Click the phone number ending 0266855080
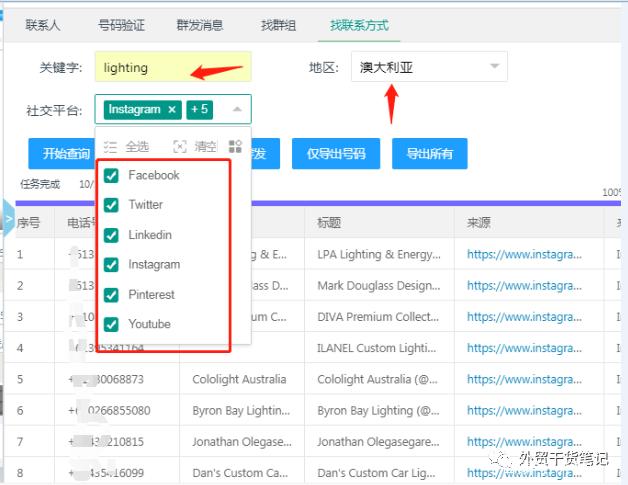This screenshot has width=628, height=485. point(109,411)
